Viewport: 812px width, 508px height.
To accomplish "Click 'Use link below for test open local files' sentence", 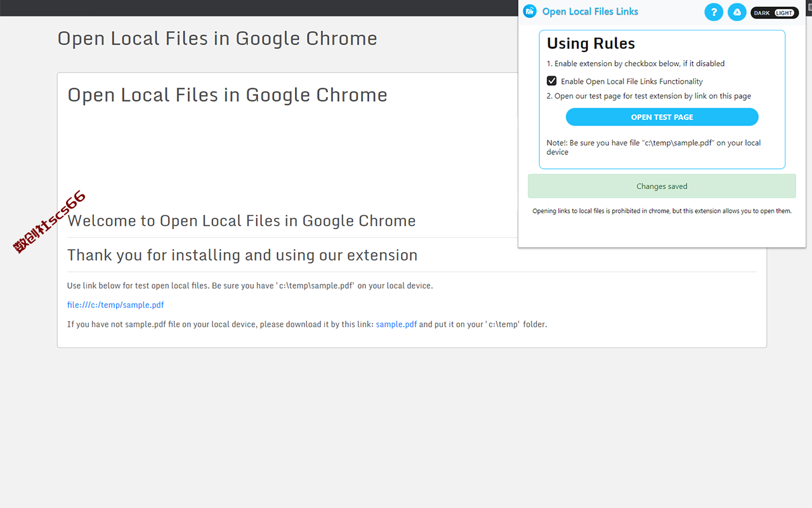I will (250, 286).
